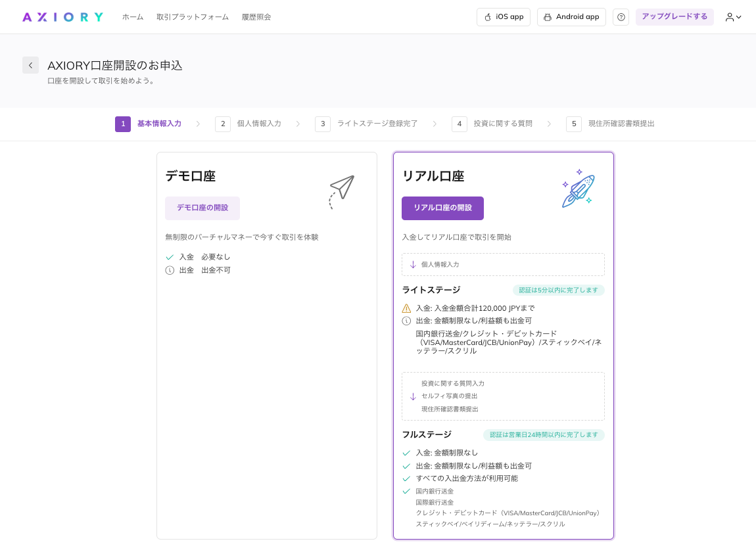Click the AXIORY口座開設のお申込 title
Screen dimensions: 756x556
[x=115, y=66]
